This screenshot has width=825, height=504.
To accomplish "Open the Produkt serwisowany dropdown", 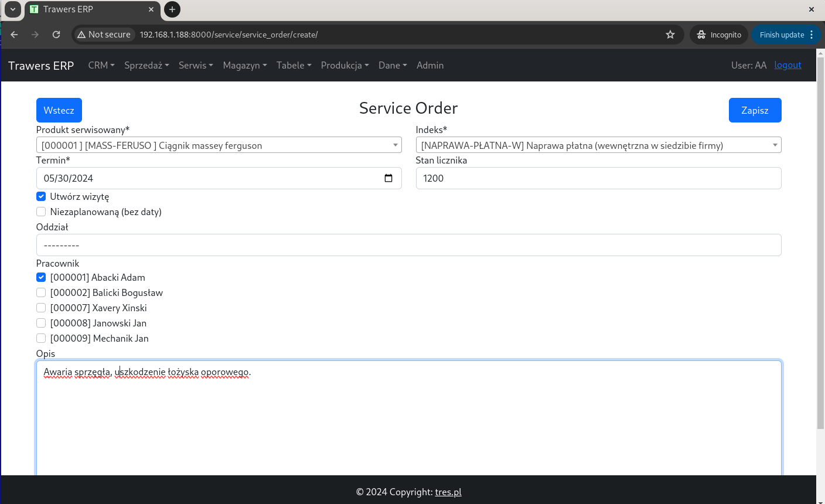I will click(219, 145).
